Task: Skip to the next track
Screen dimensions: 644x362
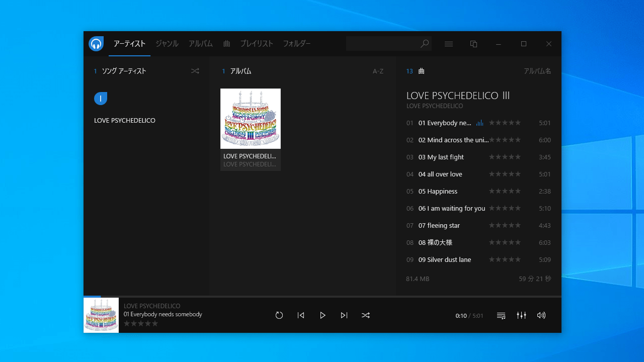Action: tap(344, 315)
